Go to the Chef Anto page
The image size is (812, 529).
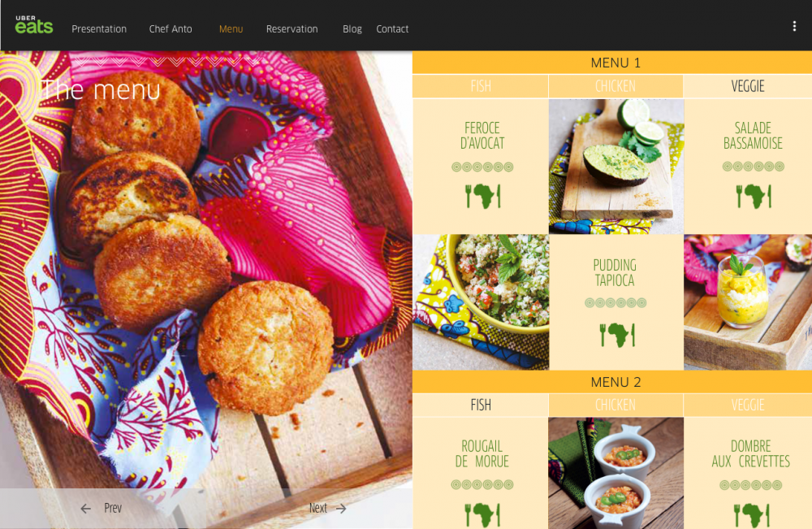coord(171,29)
